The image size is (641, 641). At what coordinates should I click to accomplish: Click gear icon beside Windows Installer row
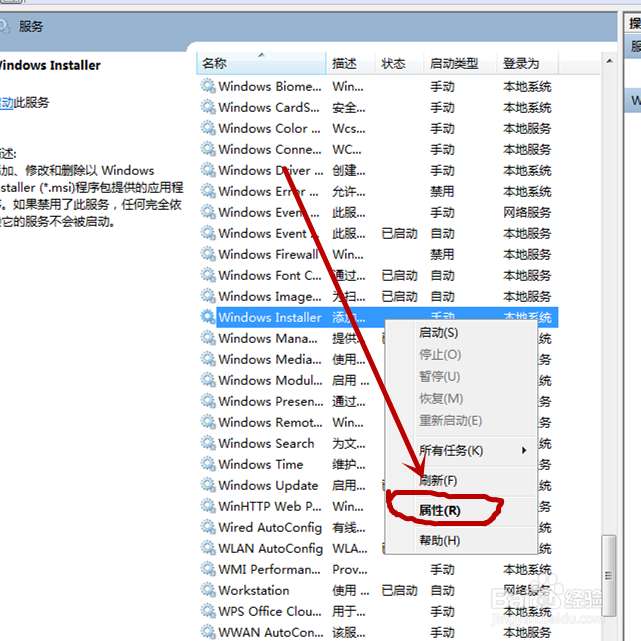click(x=208, y=317)
